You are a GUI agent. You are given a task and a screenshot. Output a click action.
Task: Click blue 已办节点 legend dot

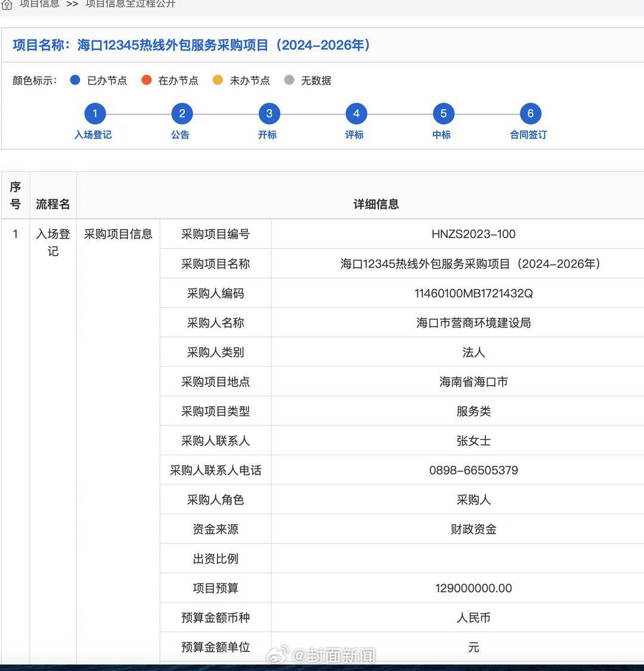tap(75, 80)
